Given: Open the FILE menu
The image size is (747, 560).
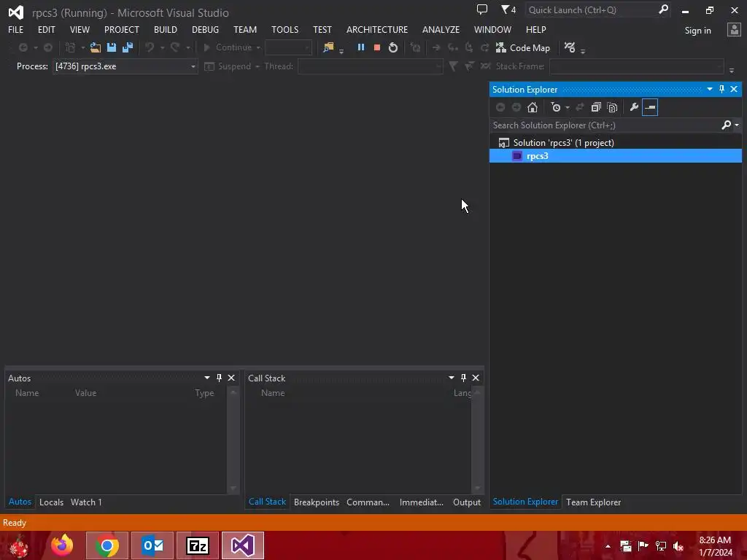Looking at the screenshot, I should (x=16, y=29).
